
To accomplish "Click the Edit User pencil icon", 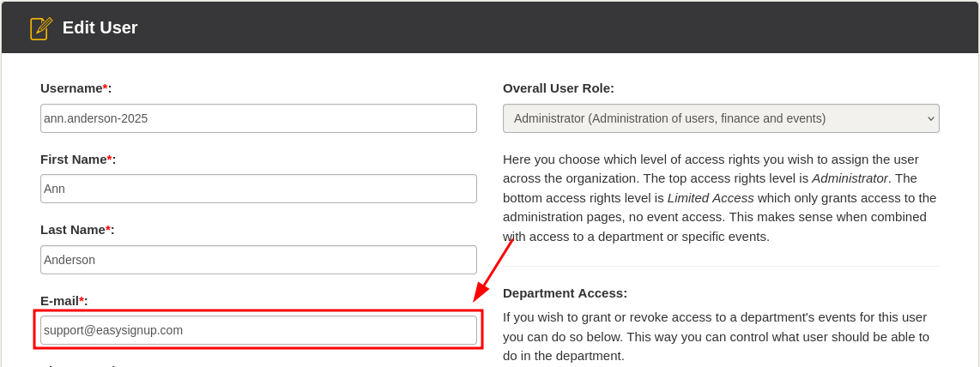I will click(x=41, y=28).
